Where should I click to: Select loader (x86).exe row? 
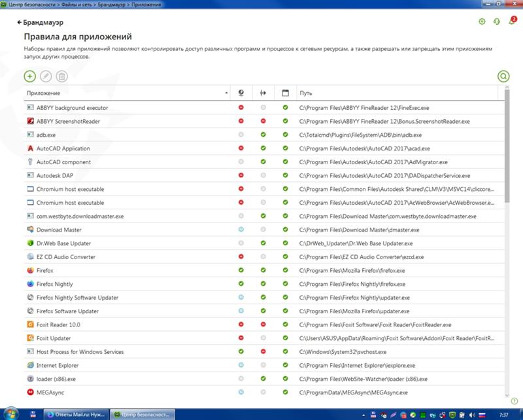coord(264,379)
